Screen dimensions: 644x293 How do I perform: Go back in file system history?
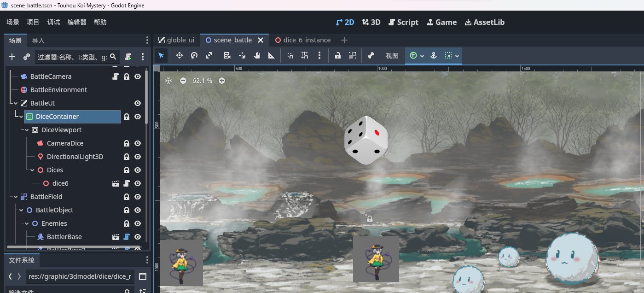(10, 277)
